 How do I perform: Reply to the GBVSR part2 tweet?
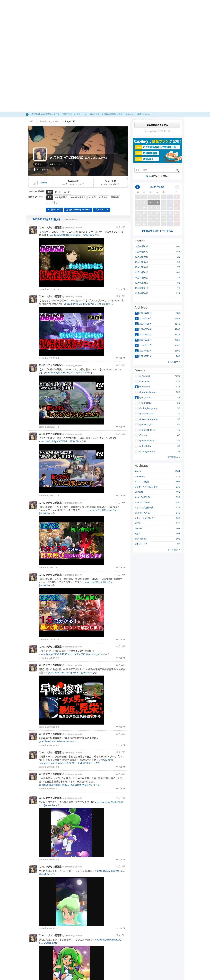(117, 289)
